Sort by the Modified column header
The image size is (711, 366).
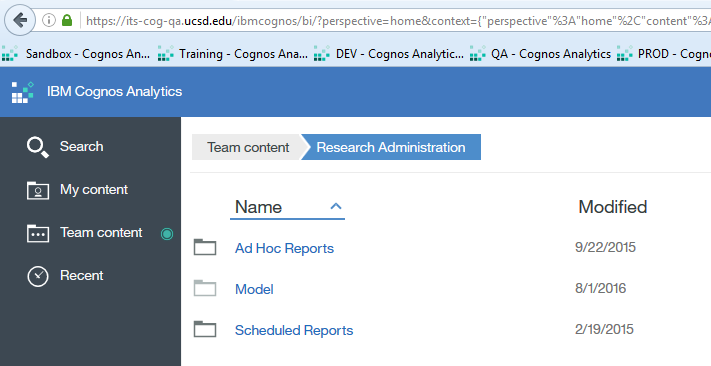613,207
